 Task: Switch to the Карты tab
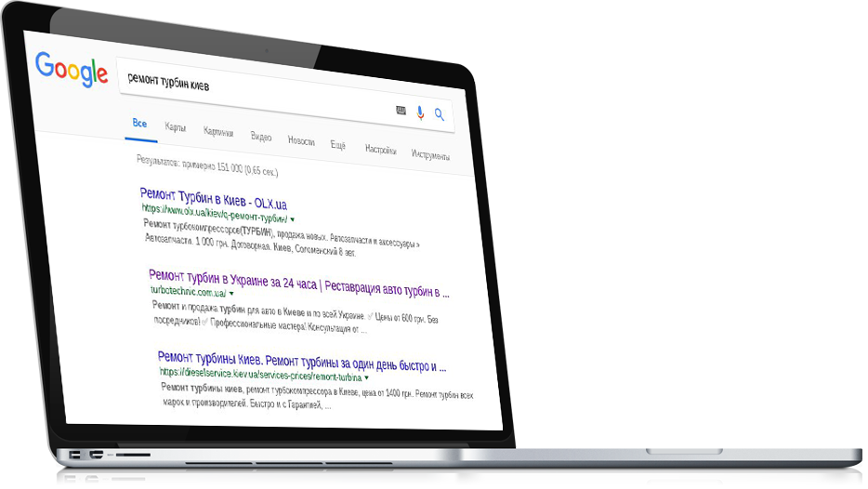pyautogui.click(x=176, y=127)
